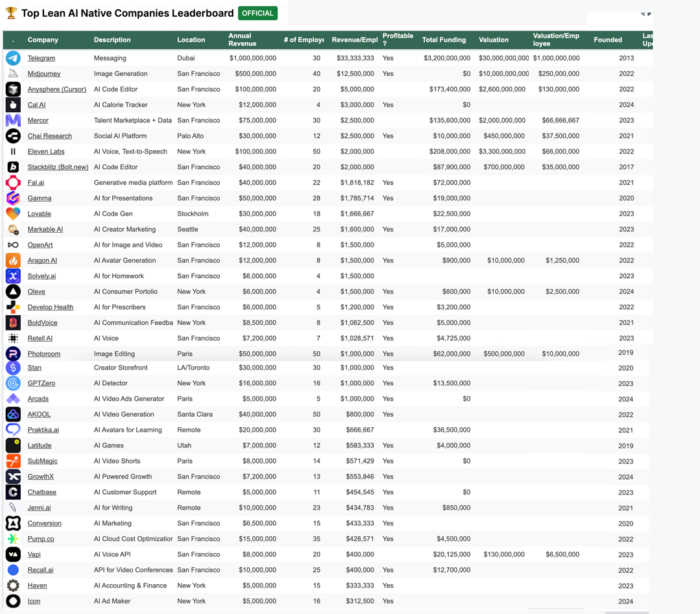The height and width of the screenshot is (614, 700).
Task: Click the OpenArt infinity logo icon
Action: pos(13,244)
